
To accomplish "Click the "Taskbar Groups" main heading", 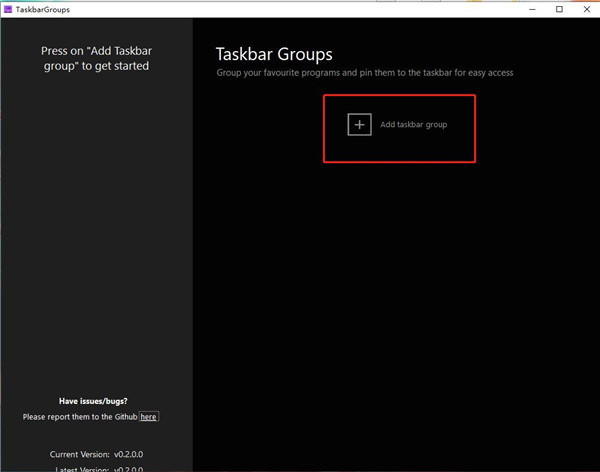I will [274, 54].
